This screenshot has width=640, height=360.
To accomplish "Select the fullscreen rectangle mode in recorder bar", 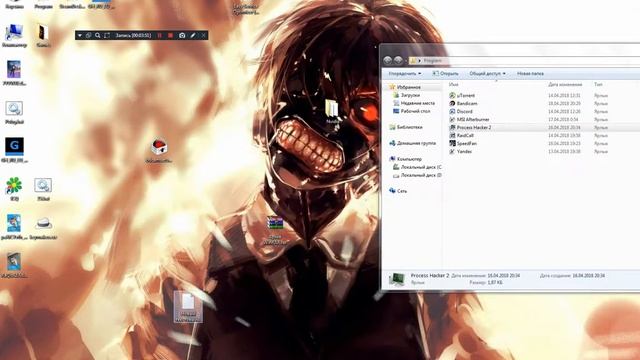I will click(x=107, y=36).
